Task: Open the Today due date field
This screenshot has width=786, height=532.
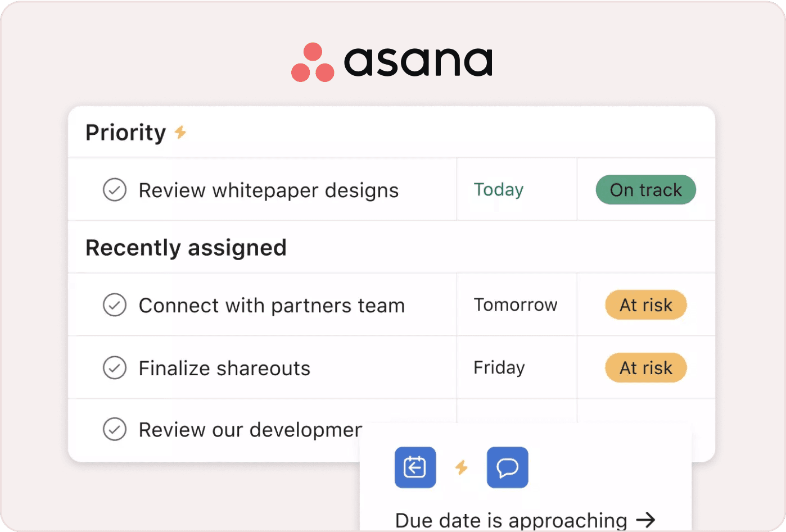Action: tap(499, 190)
